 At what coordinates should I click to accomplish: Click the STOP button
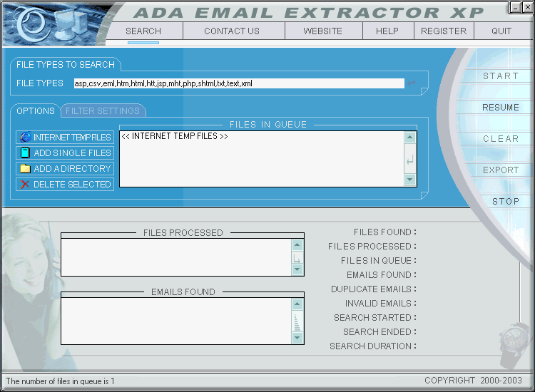click(506, 202)
